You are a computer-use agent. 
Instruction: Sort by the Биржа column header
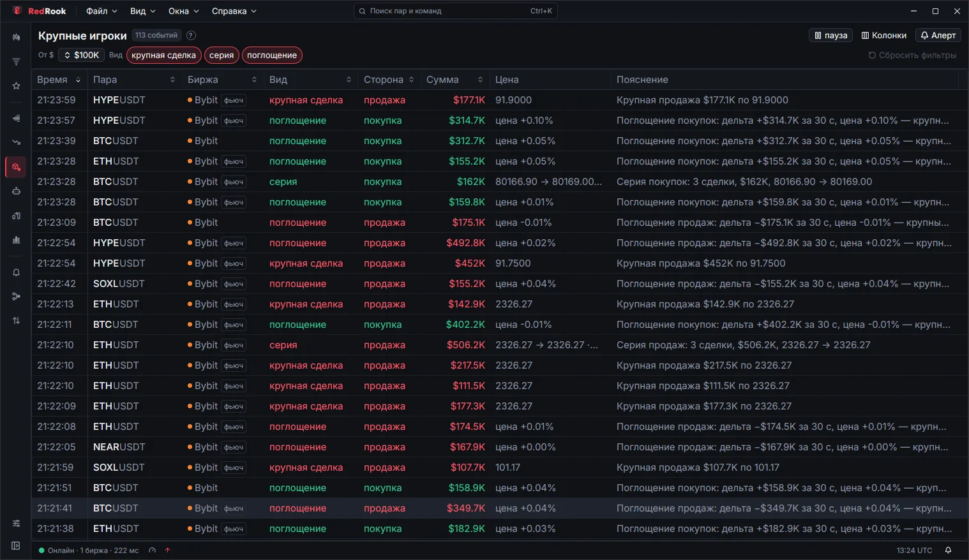(222, 80)
